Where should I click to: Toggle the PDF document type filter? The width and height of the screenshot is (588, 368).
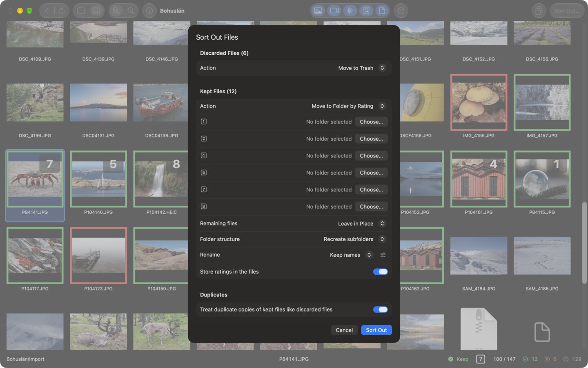[x=366, y=11]
